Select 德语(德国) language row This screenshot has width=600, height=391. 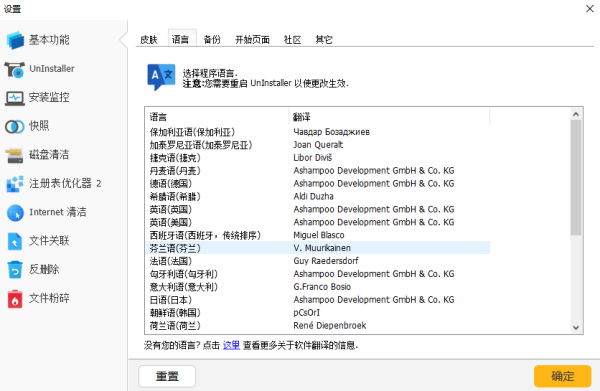[x=318, y=184]
